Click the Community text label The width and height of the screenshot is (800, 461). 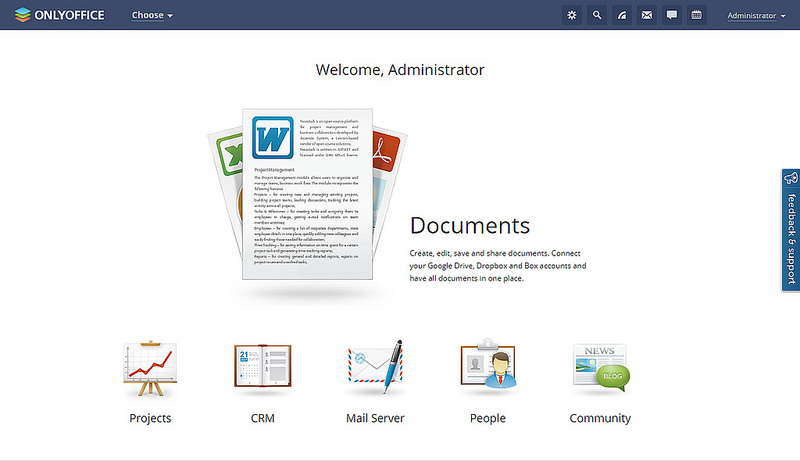(x=600, y=418)
